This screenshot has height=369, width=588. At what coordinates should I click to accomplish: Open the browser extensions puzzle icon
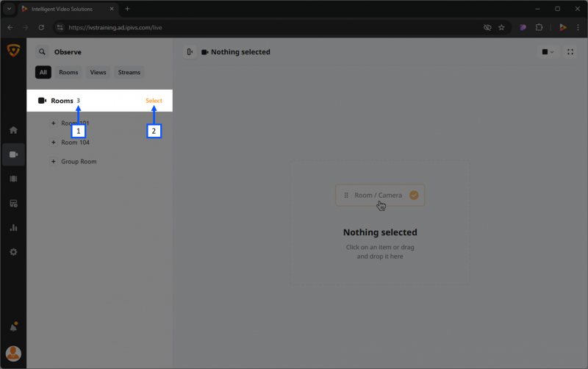tap(539, 27)
